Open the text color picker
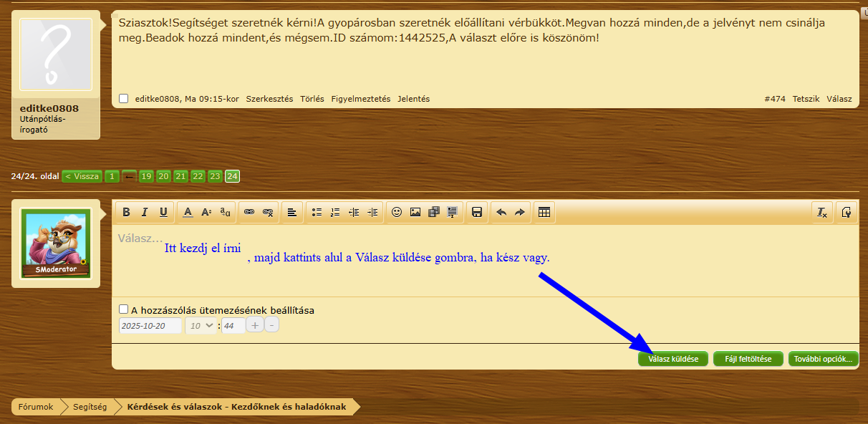This screenshot has width=868, height=424. click(x=188, y=212)
